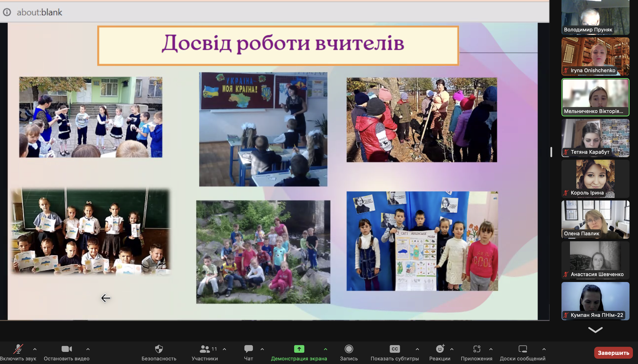Screen dimensions: 638x364
Task: Click photo of children planting a tree
Action: coord(422,120)
